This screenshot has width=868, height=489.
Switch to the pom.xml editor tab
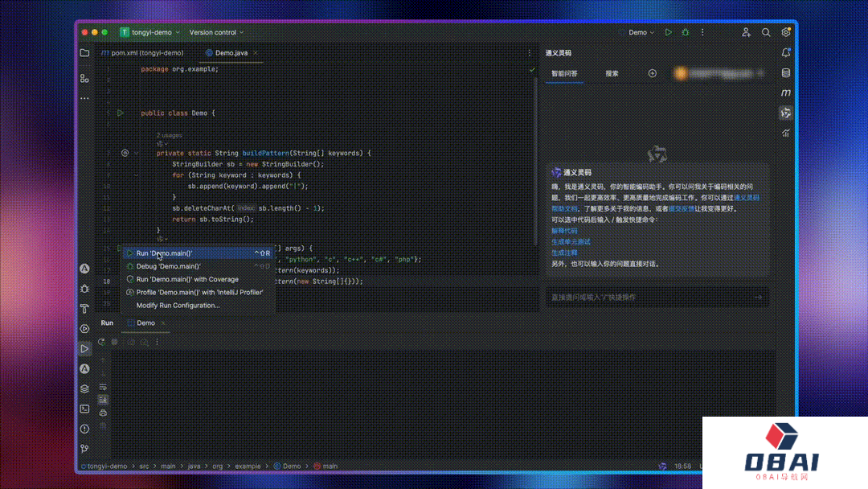142,53
